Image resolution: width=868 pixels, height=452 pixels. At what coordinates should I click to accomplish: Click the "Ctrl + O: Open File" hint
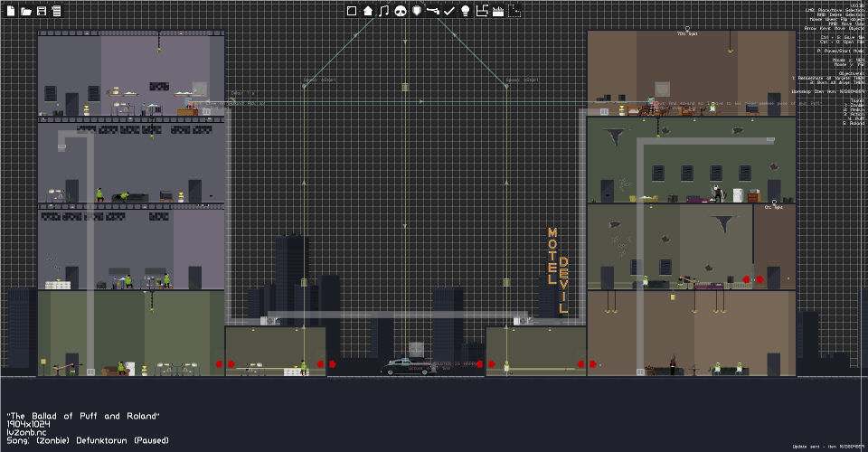pos(843,42)
